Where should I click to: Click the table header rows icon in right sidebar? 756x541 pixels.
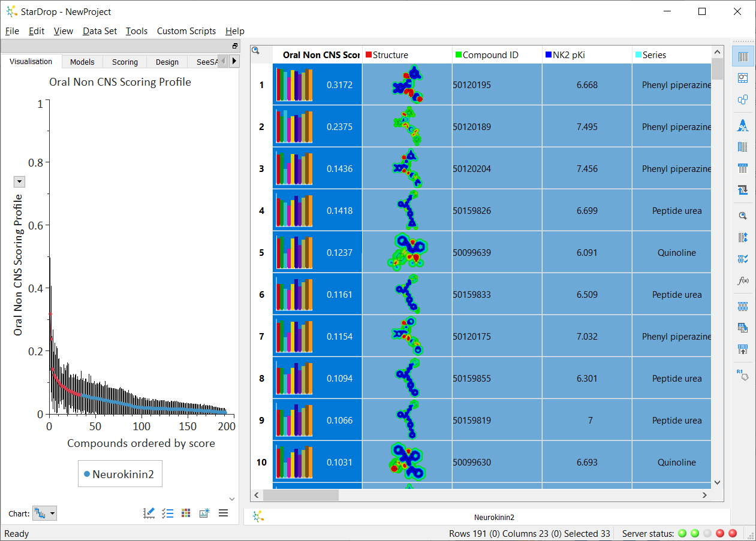click(x=743, y=168)
